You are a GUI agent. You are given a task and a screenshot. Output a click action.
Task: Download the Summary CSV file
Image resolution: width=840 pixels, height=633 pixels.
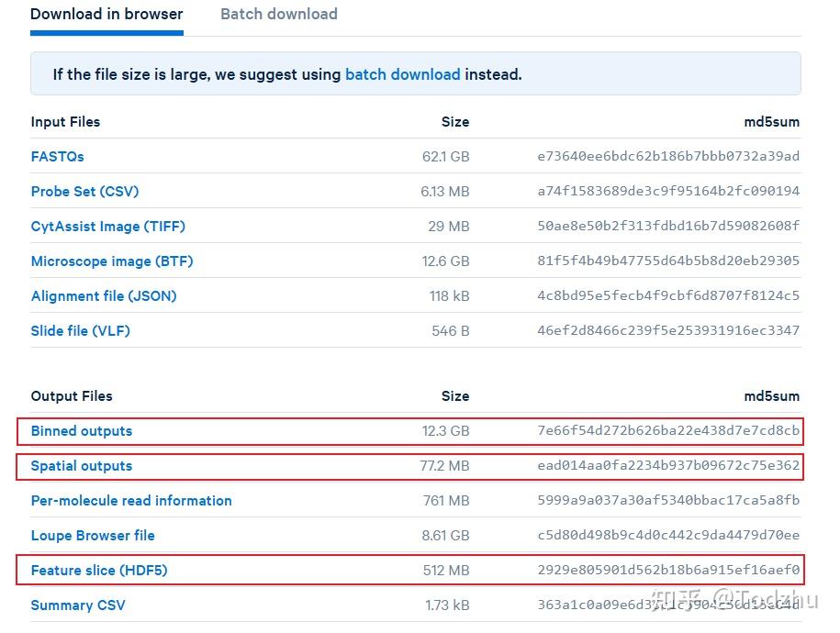tap(78, 605)
